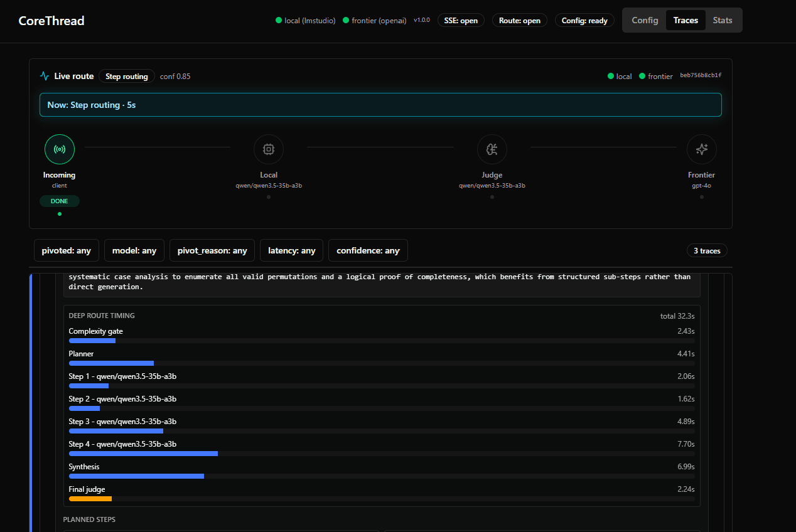The width and height of the screenshot is (796, 532).
Task: Click the route ID beb756b8cb1f
Action: (x=701, y=76)
